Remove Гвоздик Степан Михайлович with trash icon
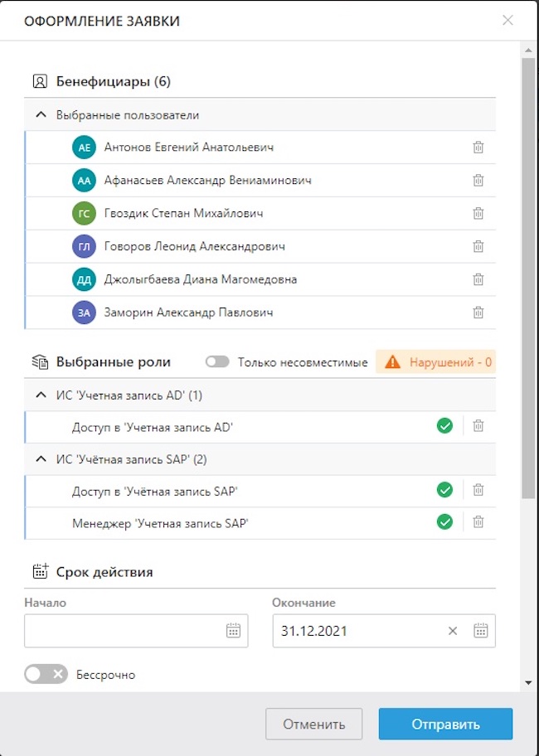539x756 pixels. tap(478, 214)
